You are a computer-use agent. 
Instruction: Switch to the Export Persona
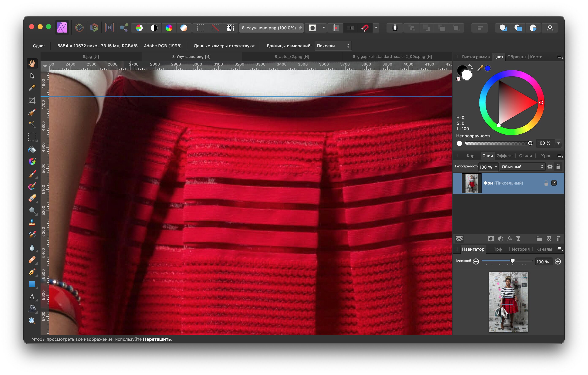124,28
